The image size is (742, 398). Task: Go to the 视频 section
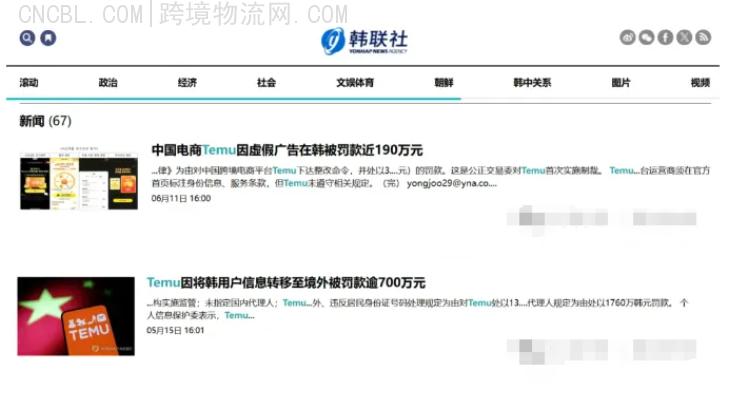(700, 83)
